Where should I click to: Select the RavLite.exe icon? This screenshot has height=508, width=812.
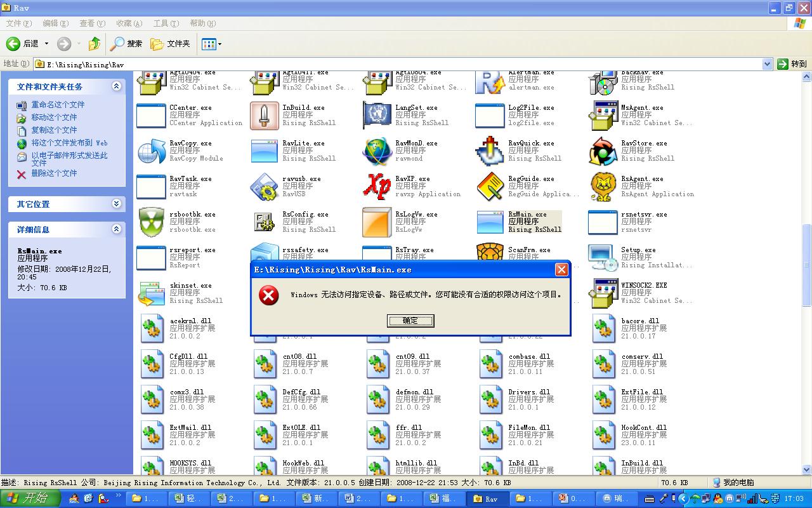pos(264,151)
